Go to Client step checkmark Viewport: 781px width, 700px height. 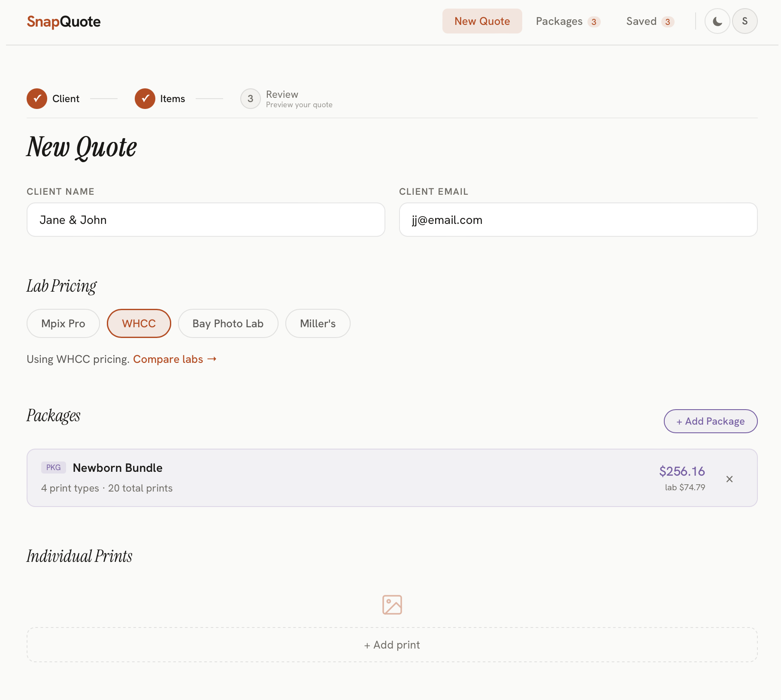pos(37,99)
